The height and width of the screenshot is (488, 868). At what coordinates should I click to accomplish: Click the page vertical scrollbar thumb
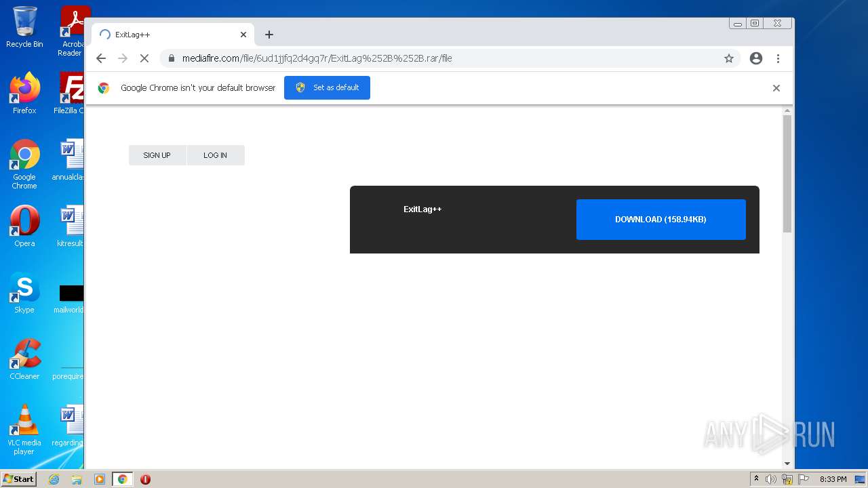click(787, 174)
